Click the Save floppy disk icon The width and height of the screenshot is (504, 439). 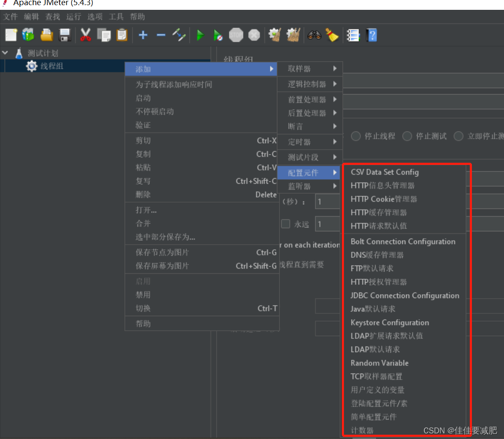coord(65,35)
